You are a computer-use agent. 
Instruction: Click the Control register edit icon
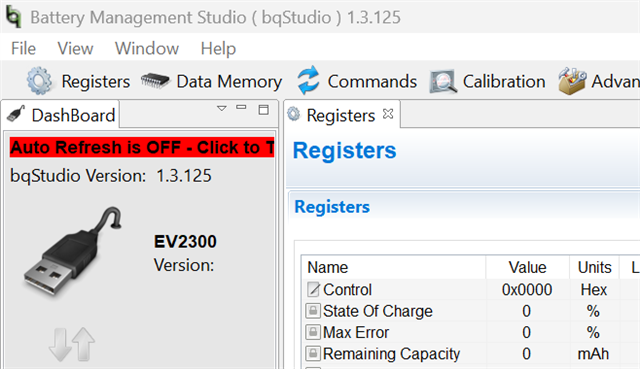pos(313,289)
